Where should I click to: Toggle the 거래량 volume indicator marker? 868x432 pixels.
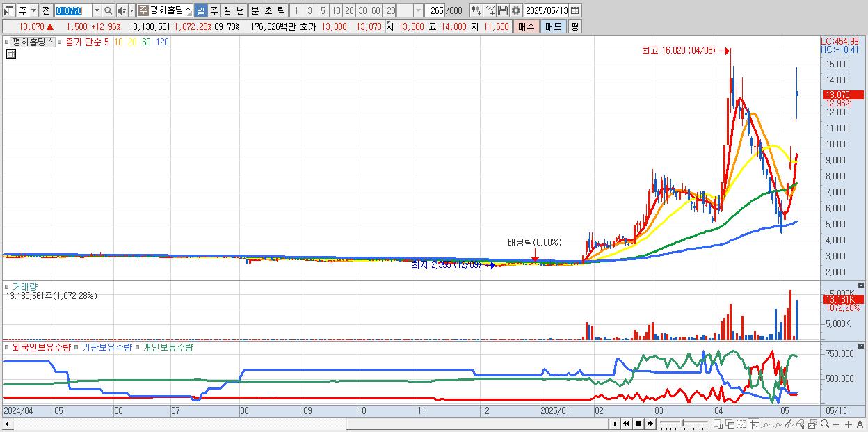tap(8, 286)
